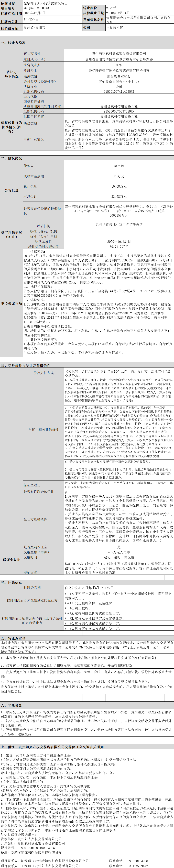
Task: Click the organization code 9152010074114225XT
Action: pos(119,91)
